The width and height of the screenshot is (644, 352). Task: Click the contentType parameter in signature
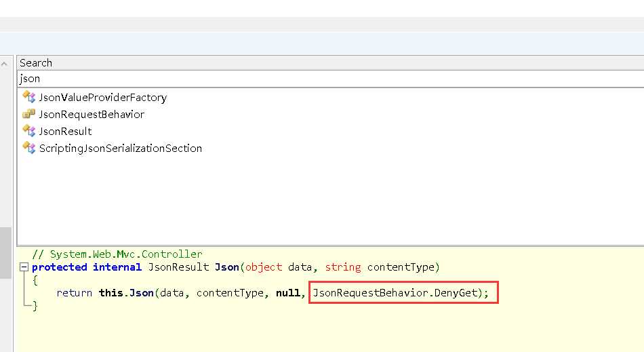point(401,267)
